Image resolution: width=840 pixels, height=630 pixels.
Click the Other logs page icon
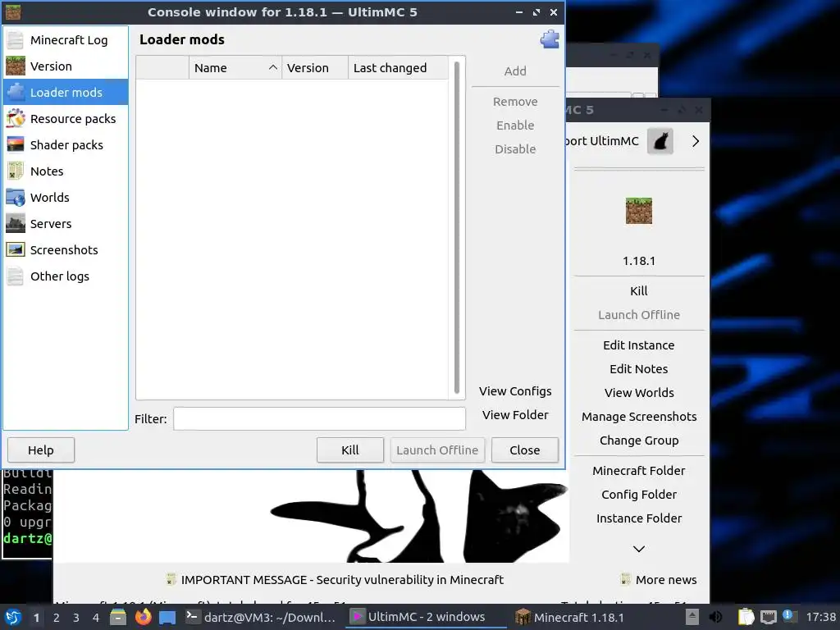pyautogui.click(x=16, y=276)
